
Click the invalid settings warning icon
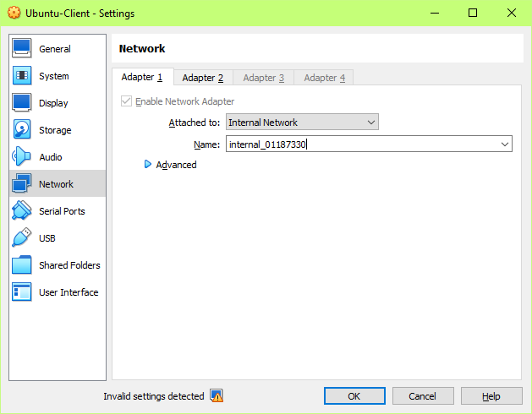coord(217,395)
